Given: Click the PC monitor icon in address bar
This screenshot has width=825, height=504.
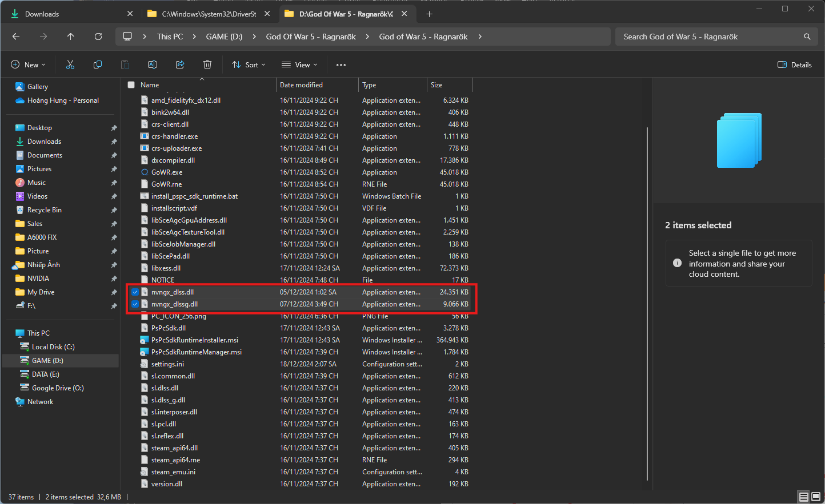Looking at the screenshot, I should point(127,37).
